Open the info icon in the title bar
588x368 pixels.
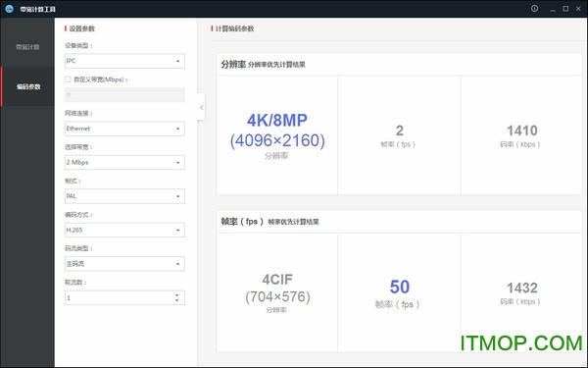534,8
